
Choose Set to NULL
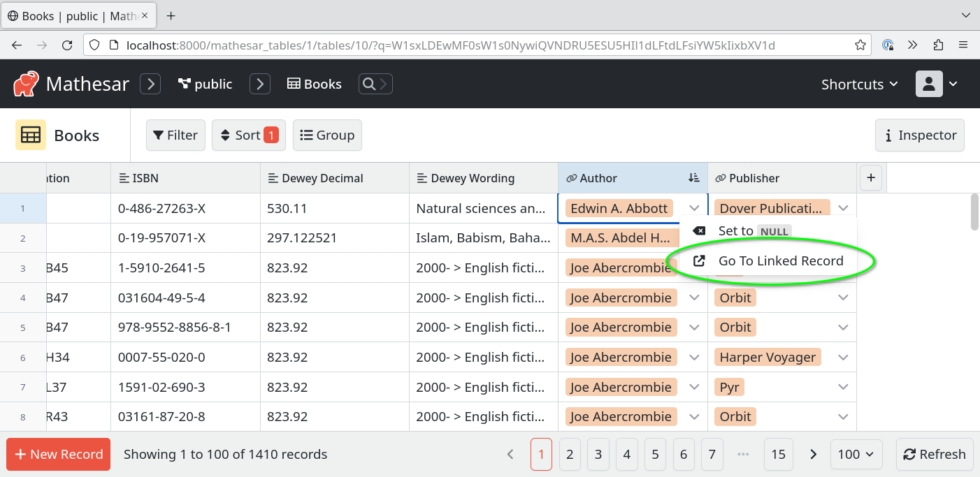753,230
